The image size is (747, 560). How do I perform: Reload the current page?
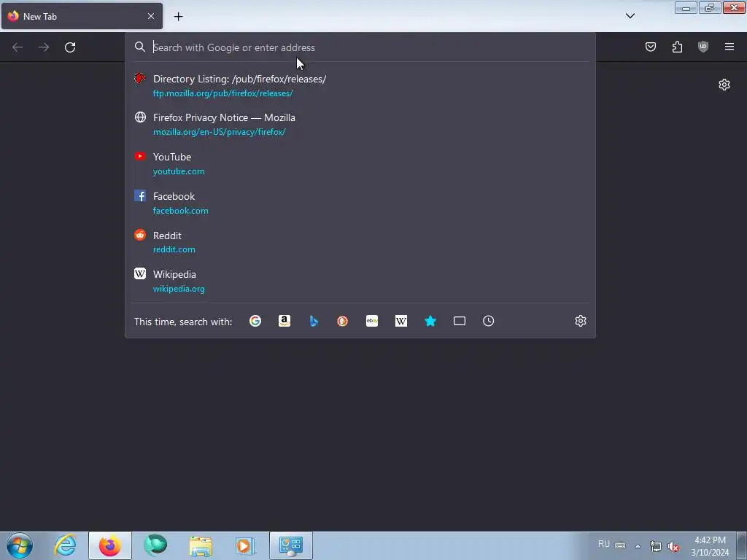coord(70,47)
